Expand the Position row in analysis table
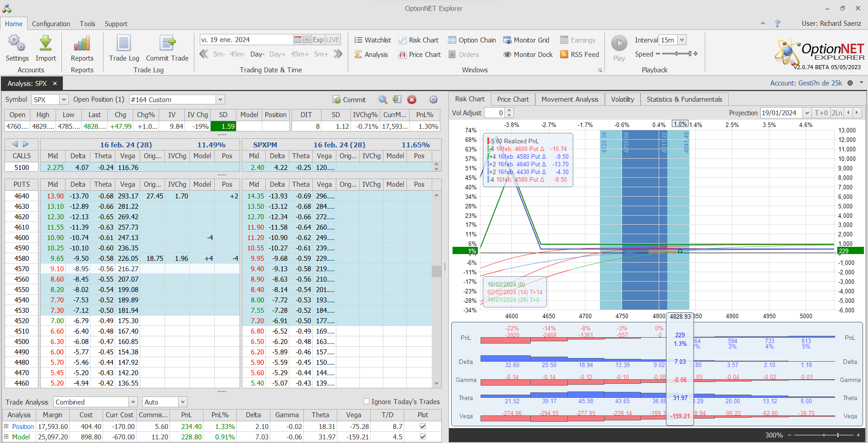This screenshot has width=868, height=443. pyautogui.click(x=6, y=426)
